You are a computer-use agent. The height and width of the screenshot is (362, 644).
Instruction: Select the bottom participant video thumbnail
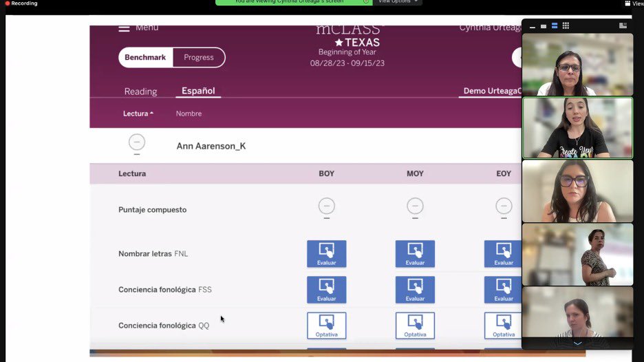click(577, 312)
